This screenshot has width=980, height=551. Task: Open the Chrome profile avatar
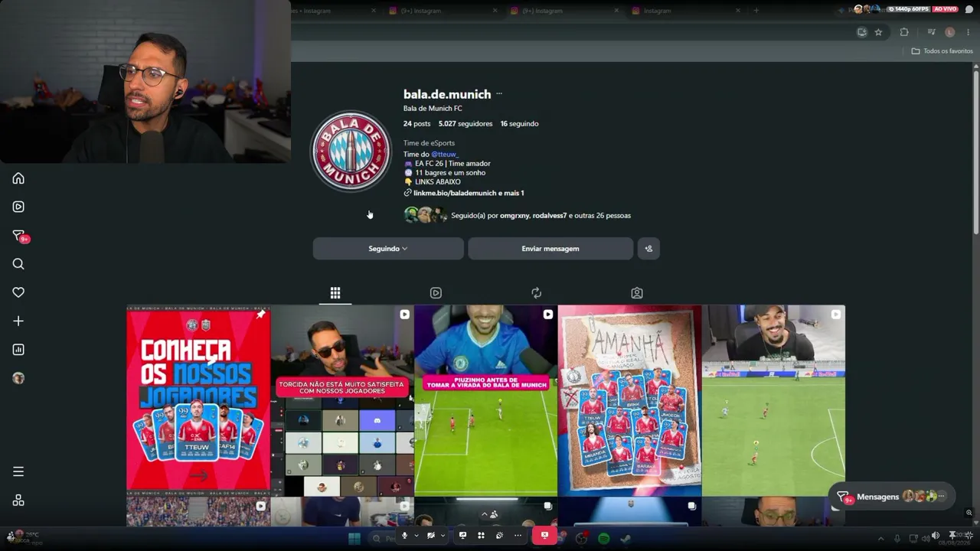[950, 32]
